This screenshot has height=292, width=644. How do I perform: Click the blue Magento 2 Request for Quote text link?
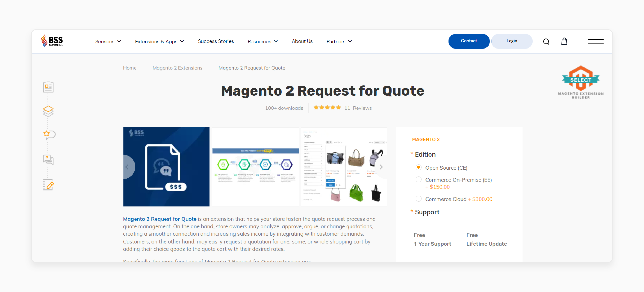point(160,219)
